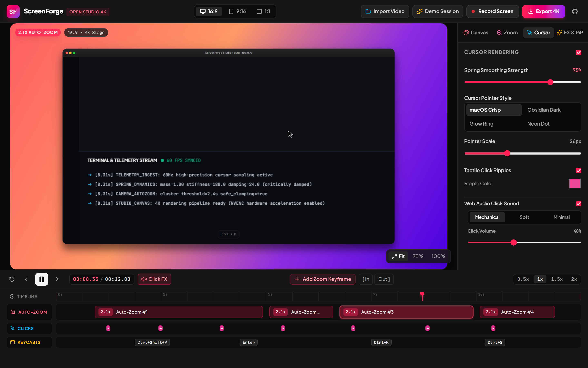588x368 pixels.
Task: Click the timeline playhead marker
Action: (x=422, y=294)
